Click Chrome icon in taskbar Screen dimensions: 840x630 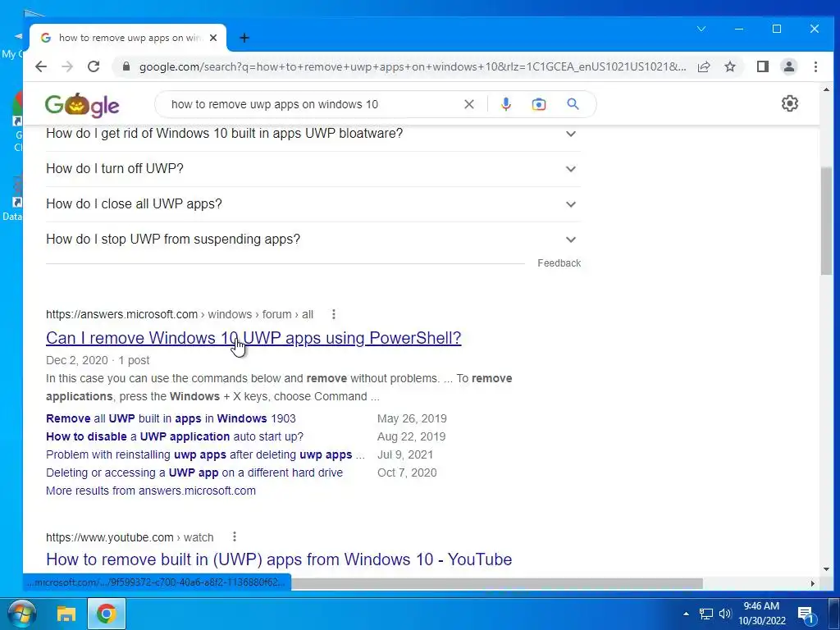(x=106, y=614)
